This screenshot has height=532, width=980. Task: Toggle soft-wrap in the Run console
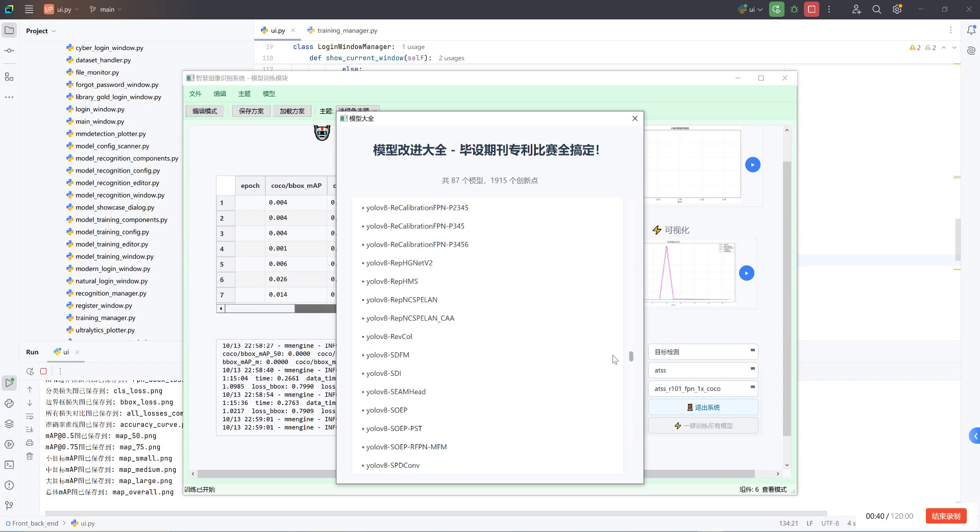coord(30,416)
